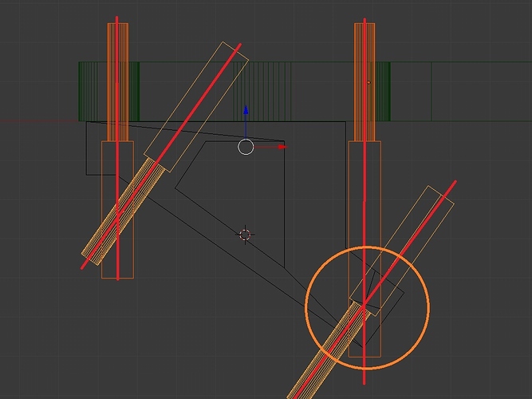
Task: Click the 3D cursor crosshair
Action: tap(246, 235)
